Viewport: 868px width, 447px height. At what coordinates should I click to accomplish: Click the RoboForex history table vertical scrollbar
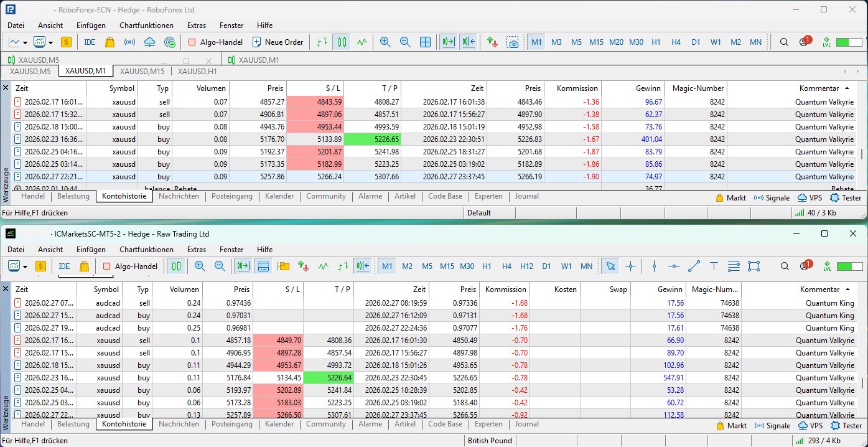[862, 154]
